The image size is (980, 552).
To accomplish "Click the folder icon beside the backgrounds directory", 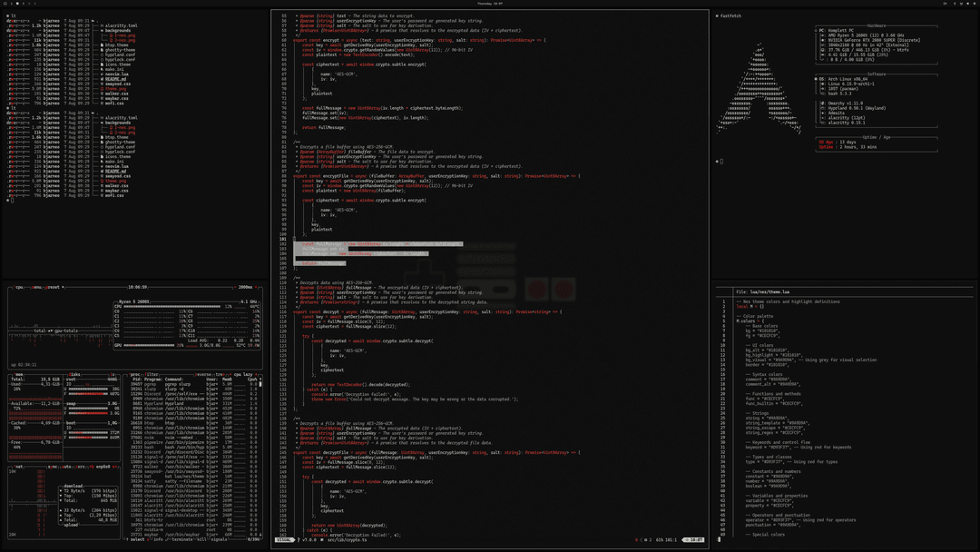I will tap(101, 31).
